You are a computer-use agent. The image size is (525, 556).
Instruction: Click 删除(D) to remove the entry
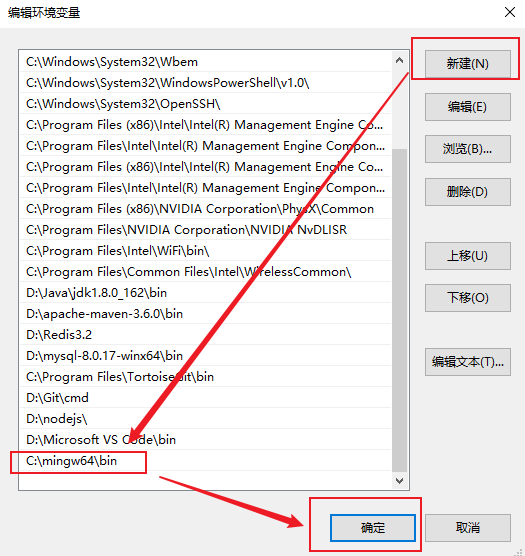tap(468, 192)
